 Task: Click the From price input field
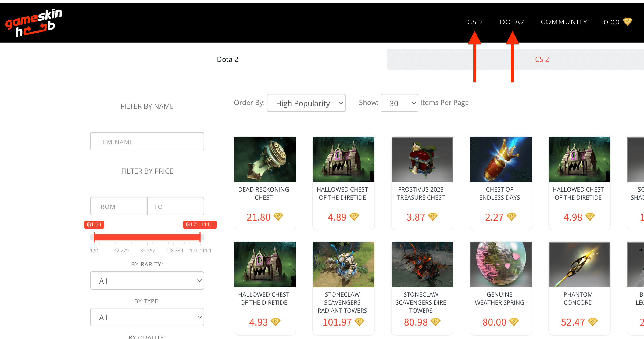coord(119,207)
